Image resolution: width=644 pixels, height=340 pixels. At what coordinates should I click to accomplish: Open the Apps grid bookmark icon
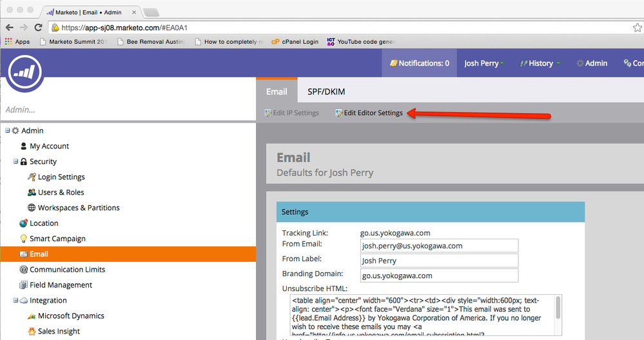[8, 41]
